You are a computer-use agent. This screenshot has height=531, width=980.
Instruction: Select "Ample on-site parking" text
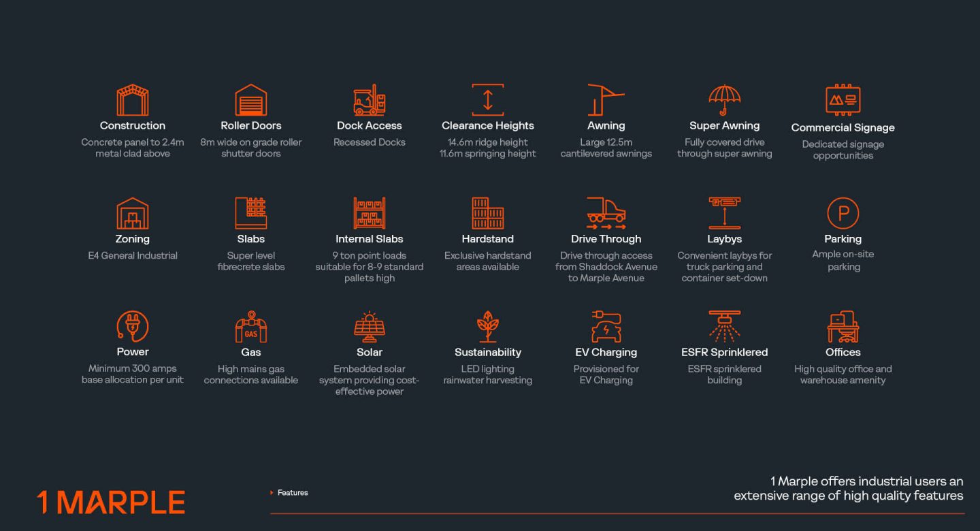pos(843,261)
